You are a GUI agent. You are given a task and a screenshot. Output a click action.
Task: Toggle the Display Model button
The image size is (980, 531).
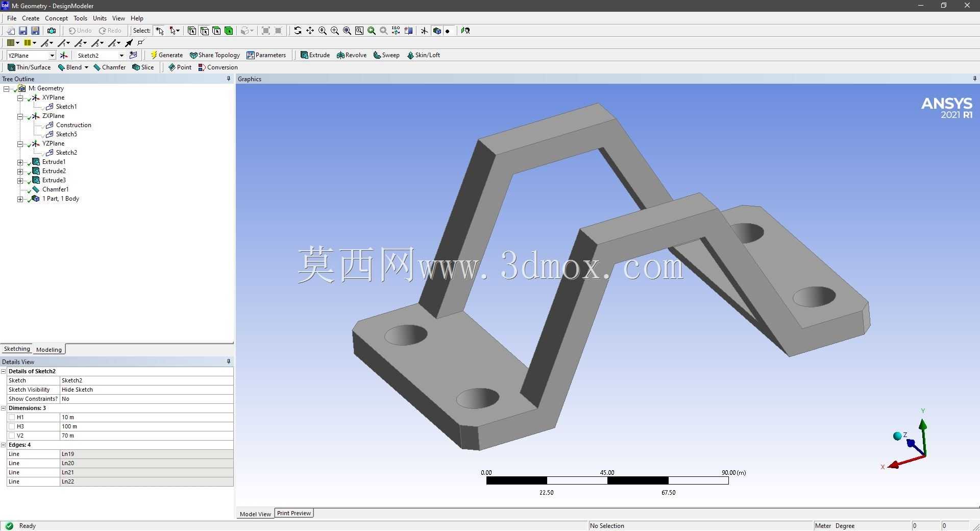[437, 31]
